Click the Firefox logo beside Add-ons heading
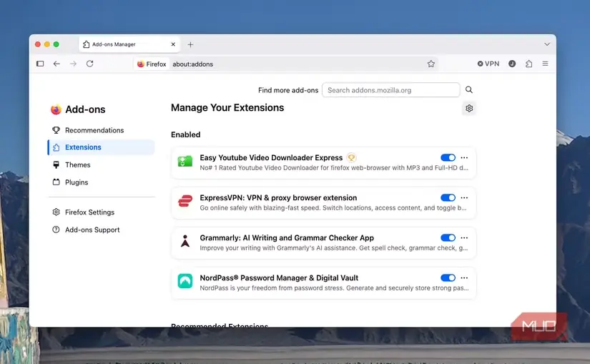Viewport: 590px width, 364px height. [56, 109]
